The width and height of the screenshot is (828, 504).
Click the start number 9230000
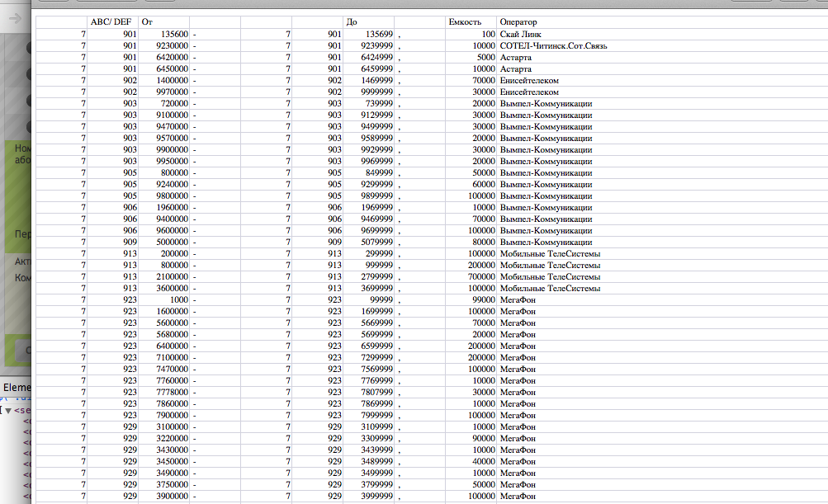[x=172, y=46]
